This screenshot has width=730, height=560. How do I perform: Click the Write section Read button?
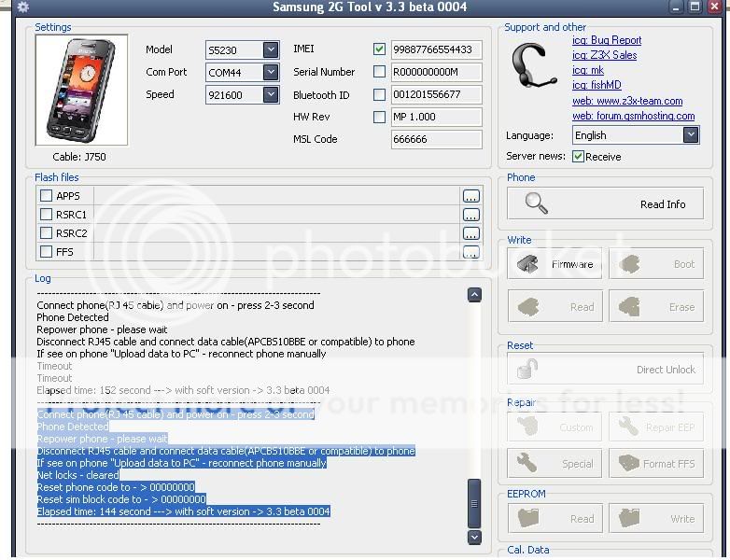click(x=555, y=306)
